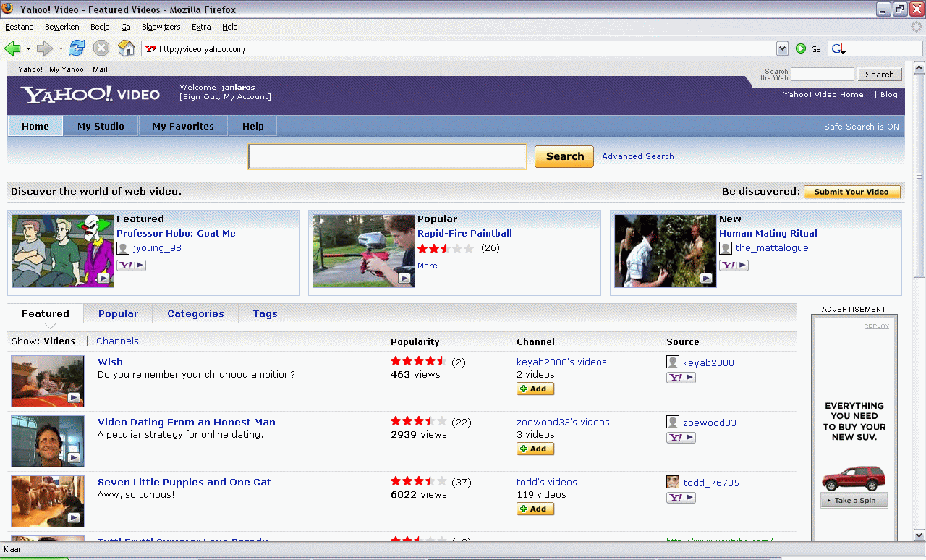926x560 pixels.
Task: Click Yahoo play badge under todd_76705
Action: click(x=681, y=498)
